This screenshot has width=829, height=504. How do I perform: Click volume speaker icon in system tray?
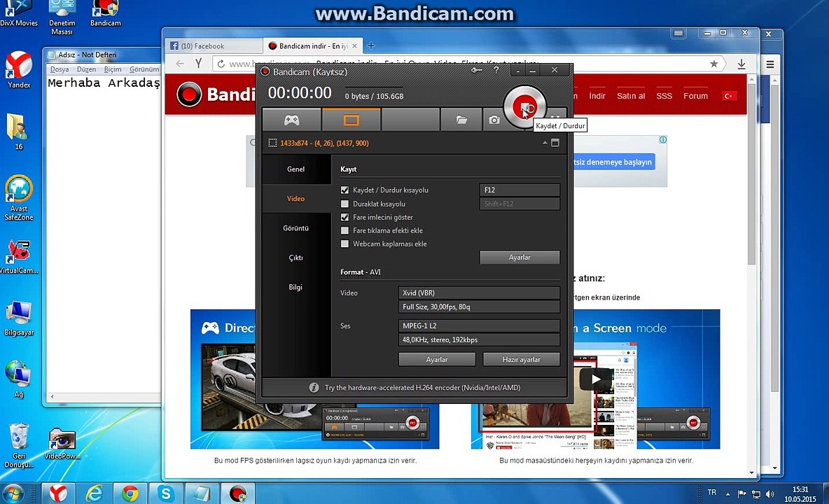coord(769,494)
